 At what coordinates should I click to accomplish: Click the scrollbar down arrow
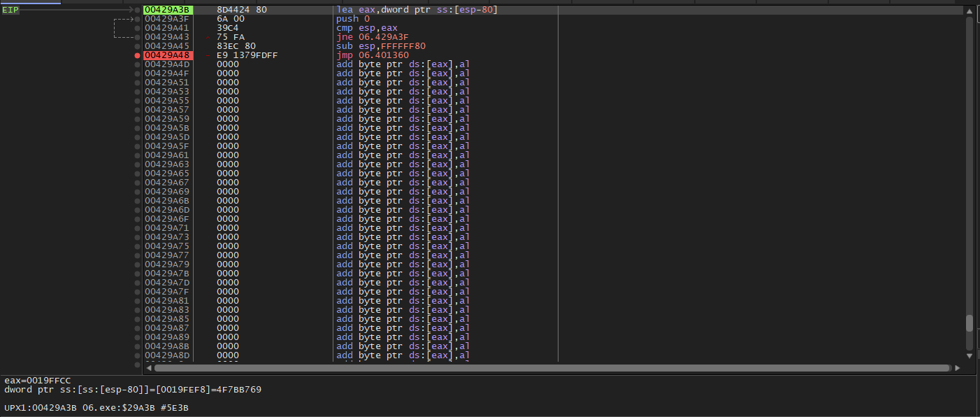pyautogui.click(x=968, y=357)
